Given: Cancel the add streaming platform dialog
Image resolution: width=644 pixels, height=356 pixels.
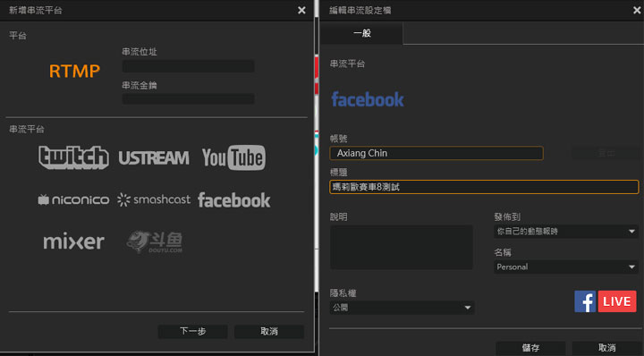Looking at the screenshot, I should coord(269,331).
